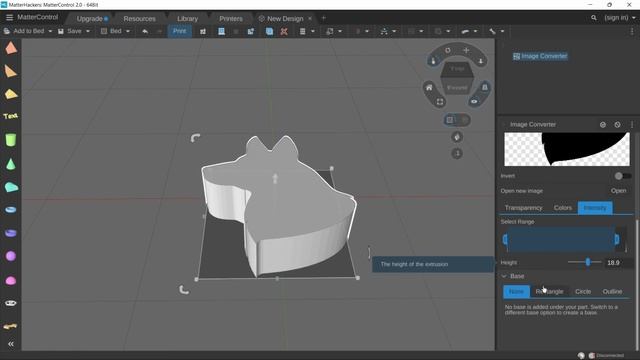Click left handle of Select Range slider
This screenshot has height=360, width=640.
[505, 239]
